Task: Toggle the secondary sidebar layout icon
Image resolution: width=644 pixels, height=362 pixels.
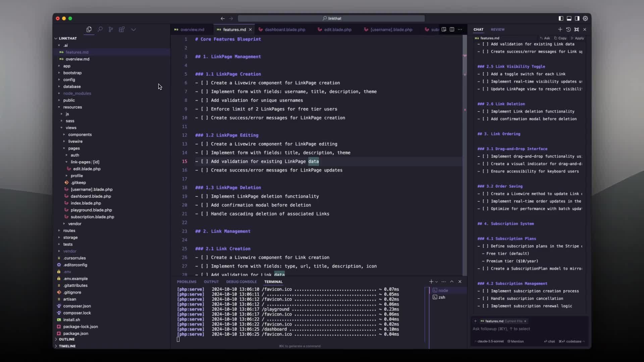Action: pyautogui.click(x=577, y=18)
